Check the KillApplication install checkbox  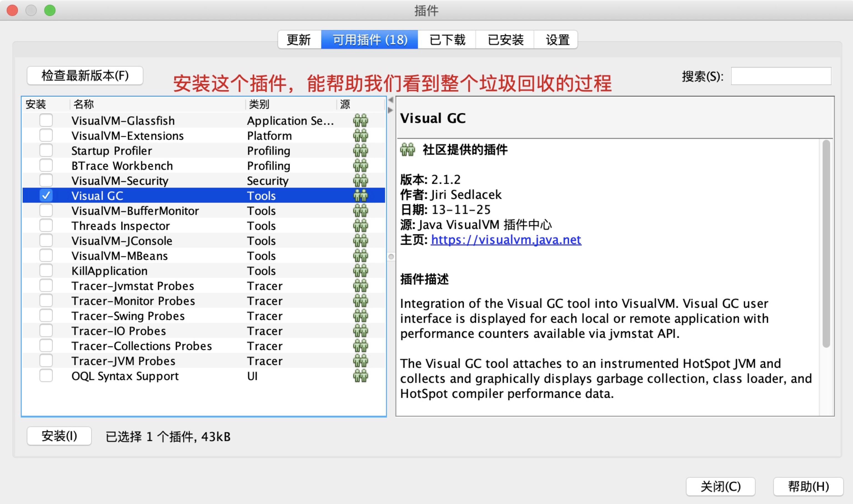click(46, 270)
